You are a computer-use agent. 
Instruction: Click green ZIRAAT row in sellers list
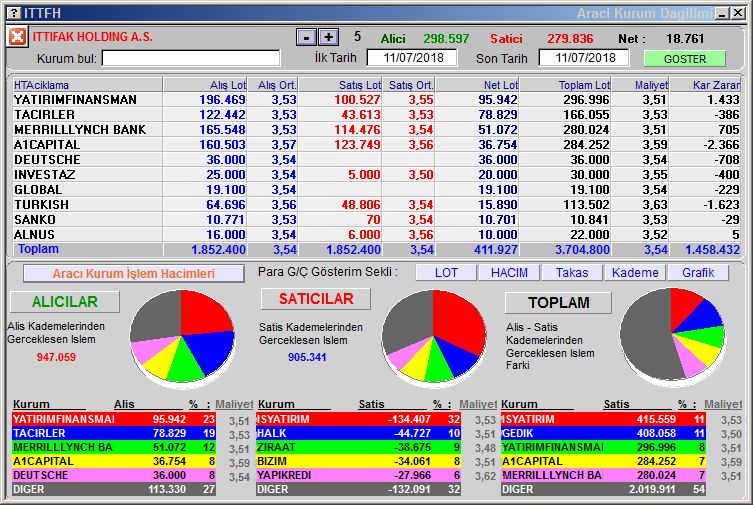click(x=359, y=447)
